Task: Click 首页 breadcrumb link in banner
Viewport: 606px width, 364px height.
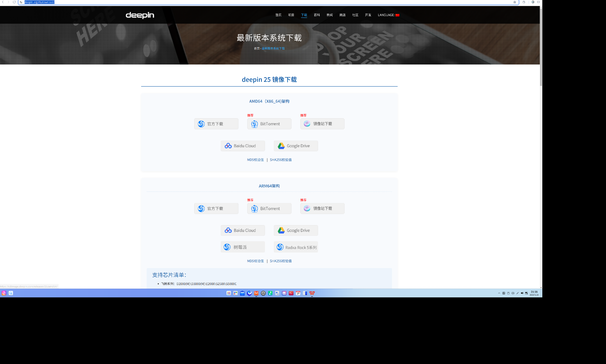Action: pos(257,48)
